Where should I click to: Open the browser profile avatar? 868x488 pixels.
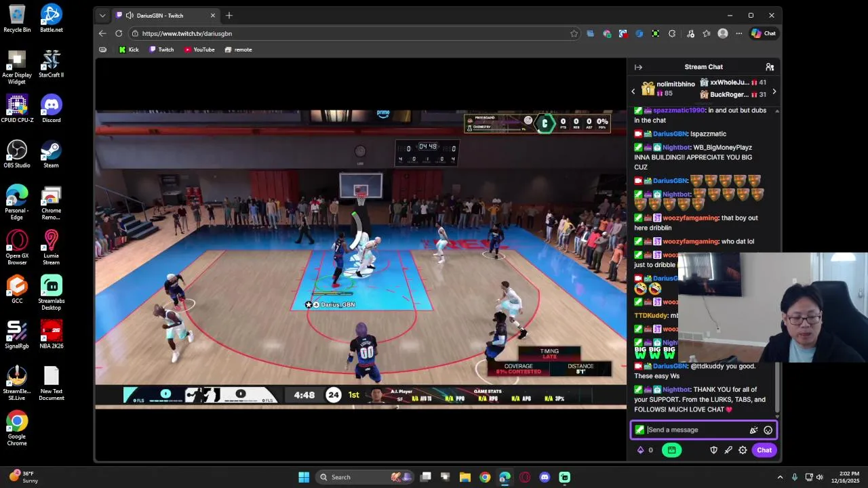pyautogui.click(x=723, y=33)
